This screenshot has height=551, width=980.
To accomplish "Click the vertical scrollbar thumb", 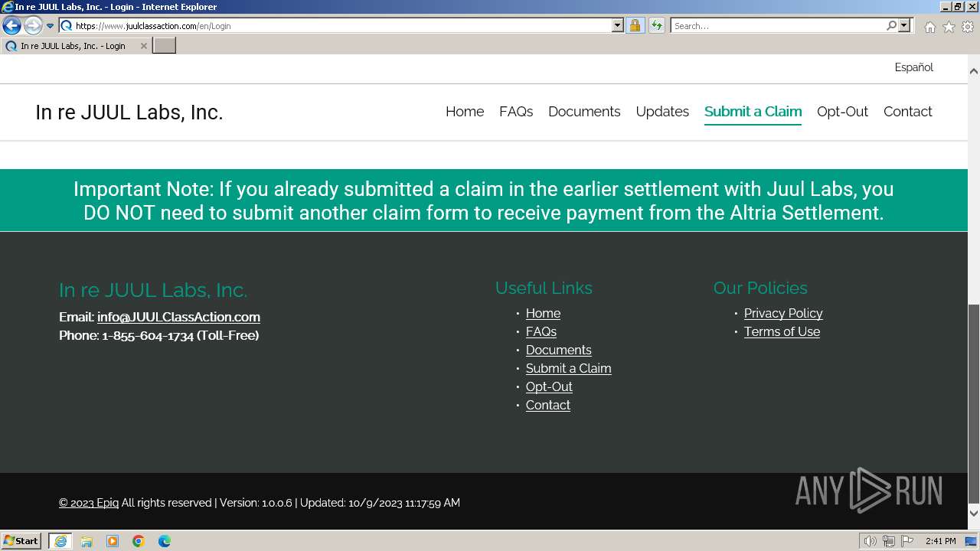I will pos(974,404).
